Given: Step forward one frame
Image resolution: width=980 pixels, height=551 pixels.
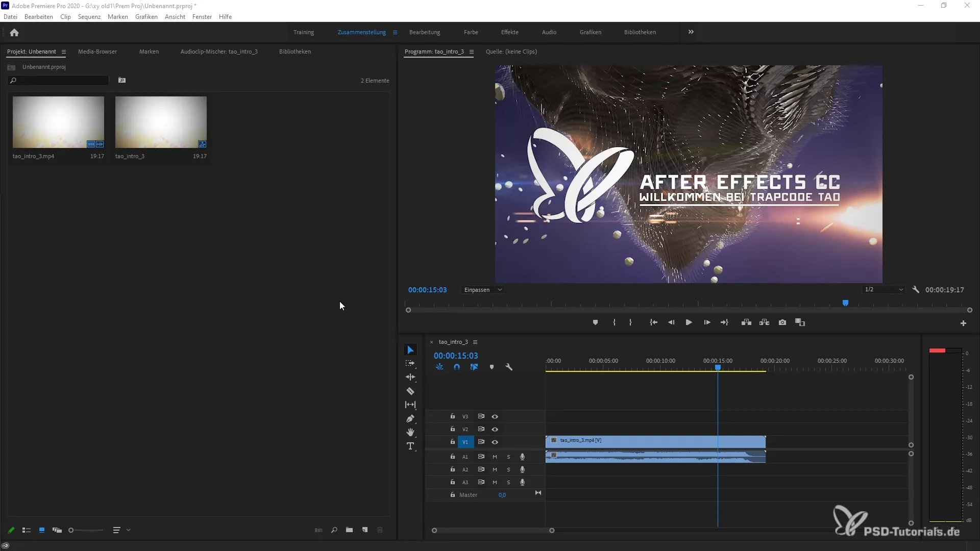Looking at the screenshot, I should (707, 322).
